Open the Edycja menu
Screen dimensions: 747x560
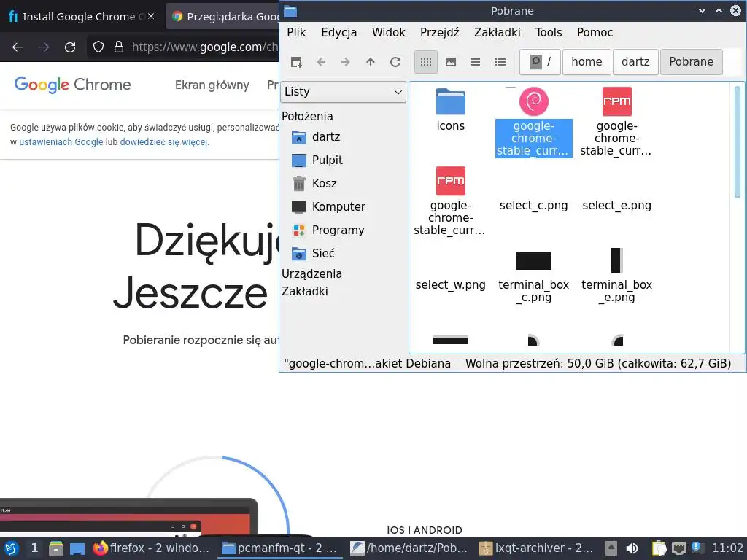[x=338, y=32]
